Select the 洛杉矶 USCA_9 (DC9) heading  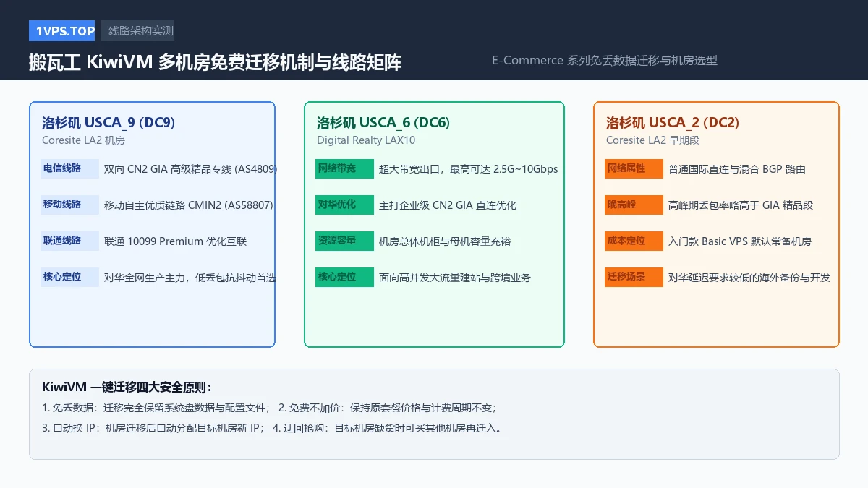pyautogui.click(x=109, y=122)
